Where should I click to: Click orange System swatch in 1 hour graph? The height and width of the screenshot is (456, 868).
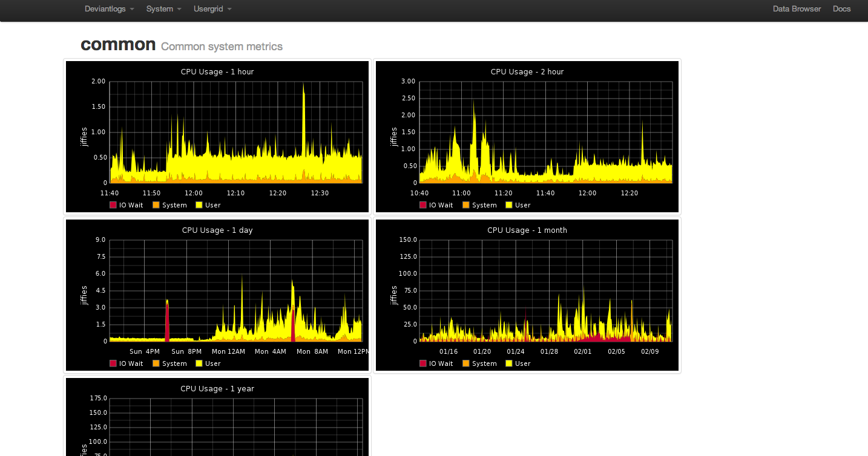click(156, 205)
